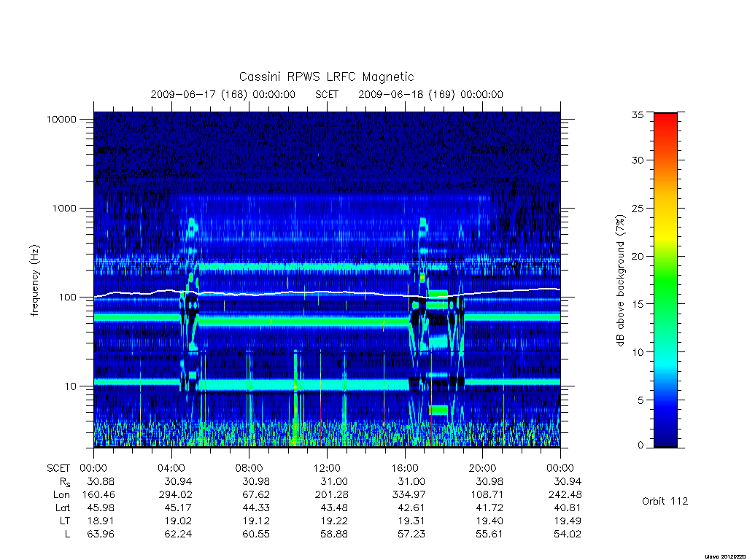Click the SCET time value 04:00
Image resolution: width=747 pixels, height=560 pixels.
(171, 468)
